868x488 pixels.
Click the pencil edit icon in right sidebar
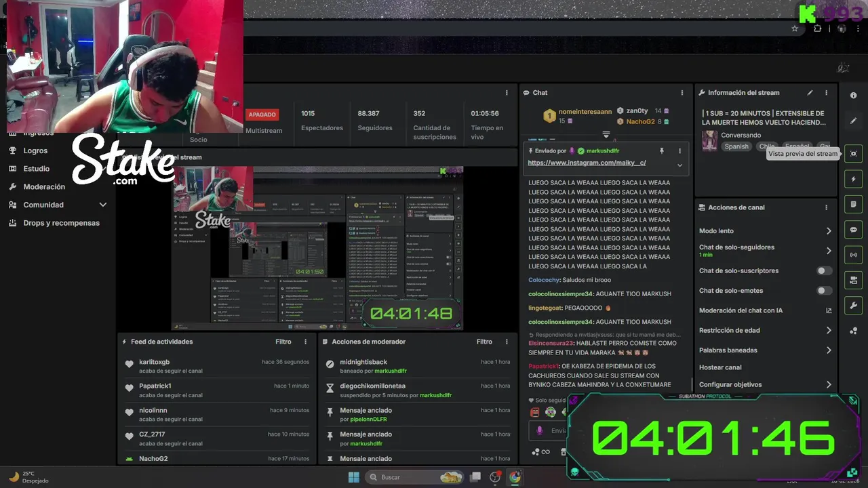click(x=853, y=121)
